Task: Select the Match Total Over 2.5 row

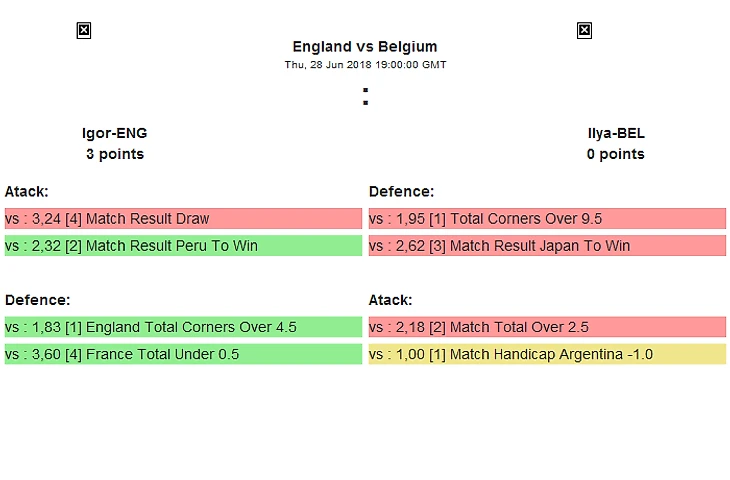Action: (547, 327)
